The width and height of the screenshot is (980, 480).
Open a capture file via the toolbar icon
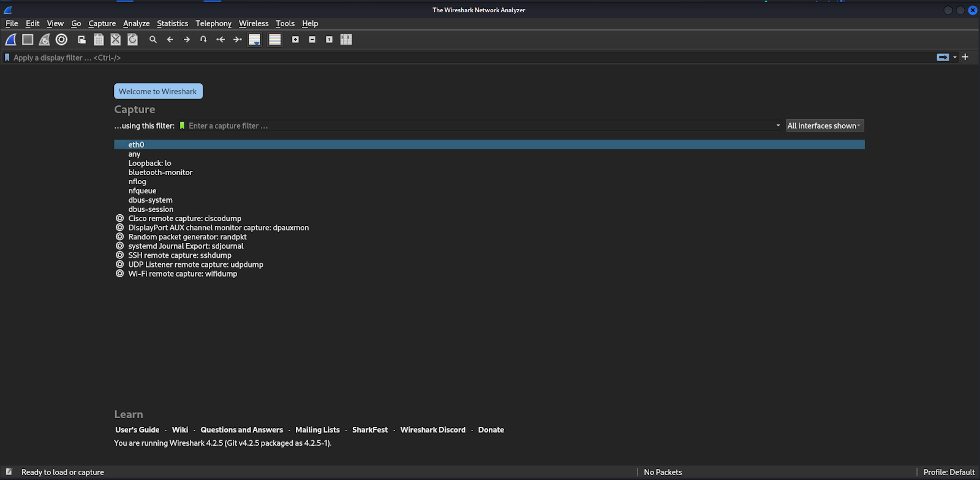click(x=81, y=40)
